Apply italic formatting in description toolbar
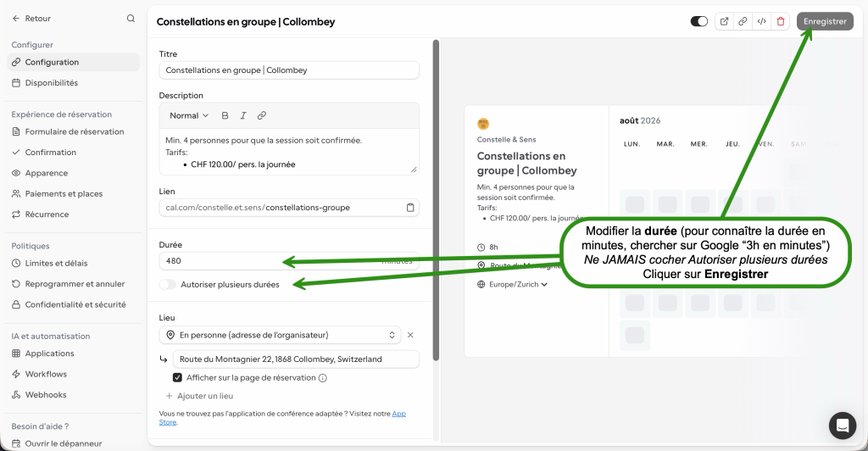 (x=243, y=115)
